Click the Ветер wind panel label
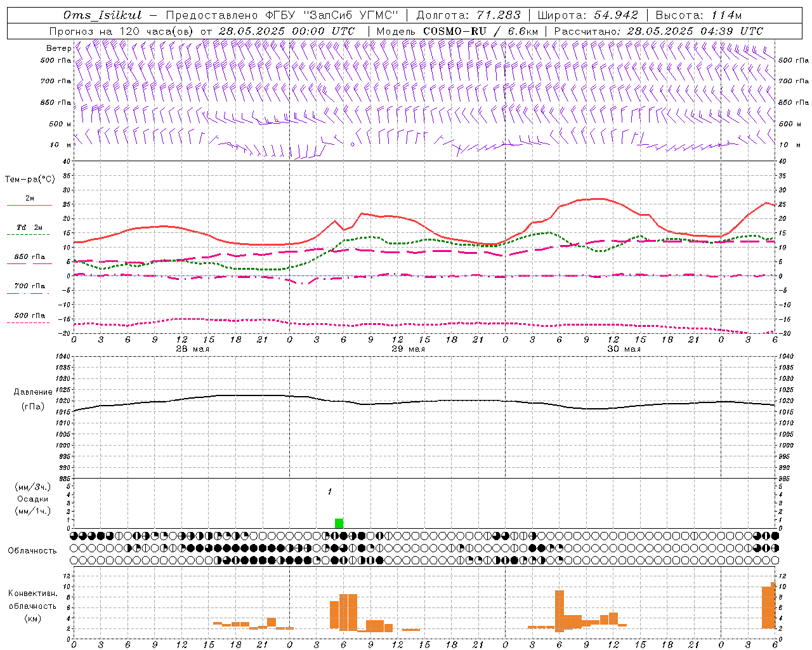 (x=59, y=48)
